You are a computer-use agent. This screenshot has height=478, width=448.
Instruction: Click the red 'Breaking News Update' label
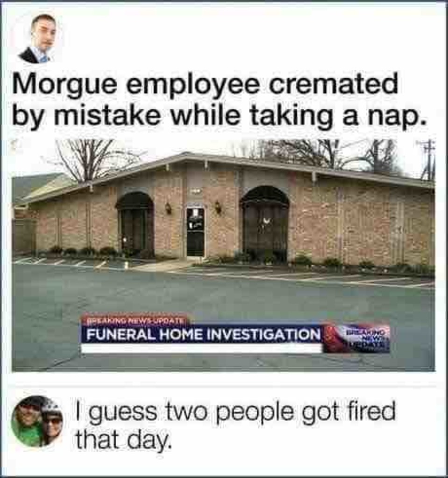point(135,321)
